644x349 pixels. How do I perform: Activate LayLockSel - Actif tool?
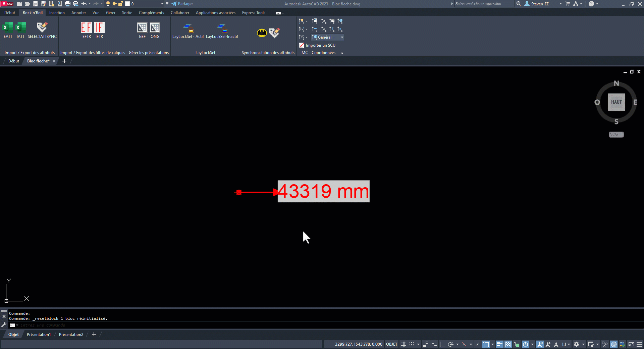click(188, 28)
